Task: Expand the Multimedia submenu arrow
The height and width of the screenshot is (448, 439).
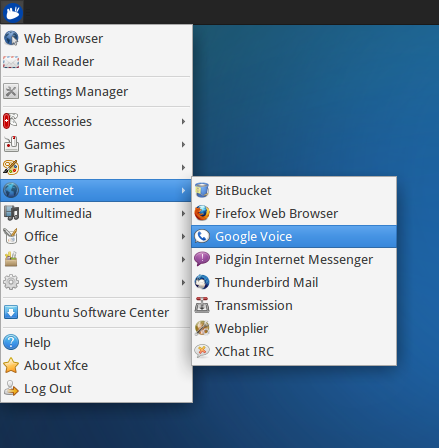Action: (x=183, y=214)
